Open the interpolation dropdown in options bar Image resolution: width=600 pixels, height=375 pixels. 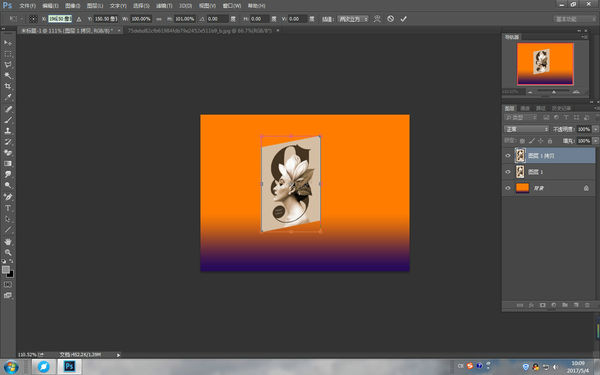(x=353, y=19)
